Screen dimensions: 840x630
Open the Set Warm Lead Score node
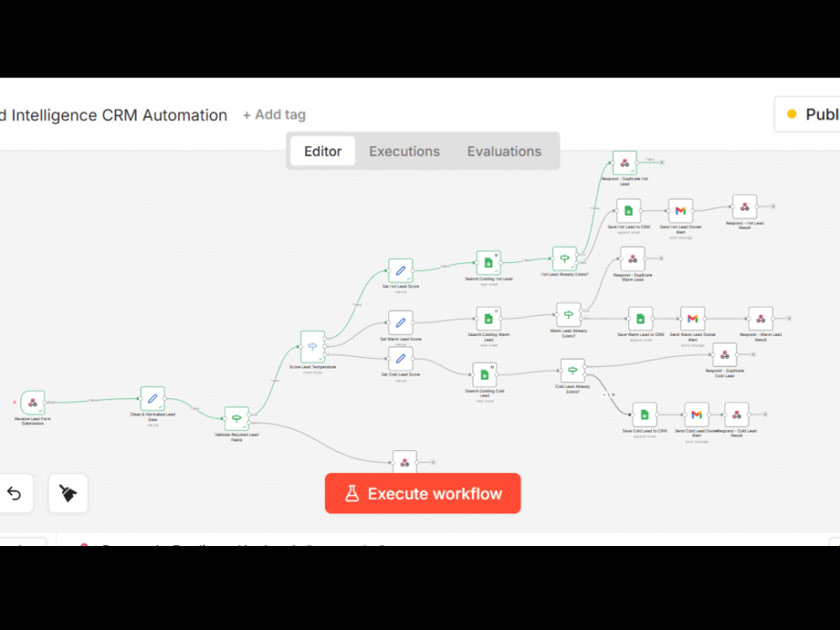pos(401,323)
